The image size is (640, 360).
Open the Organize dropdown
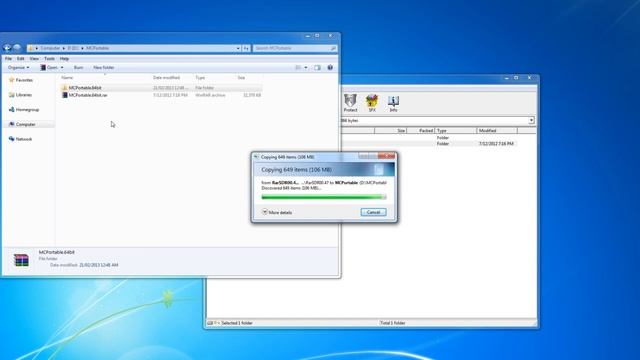pos(18,67)
